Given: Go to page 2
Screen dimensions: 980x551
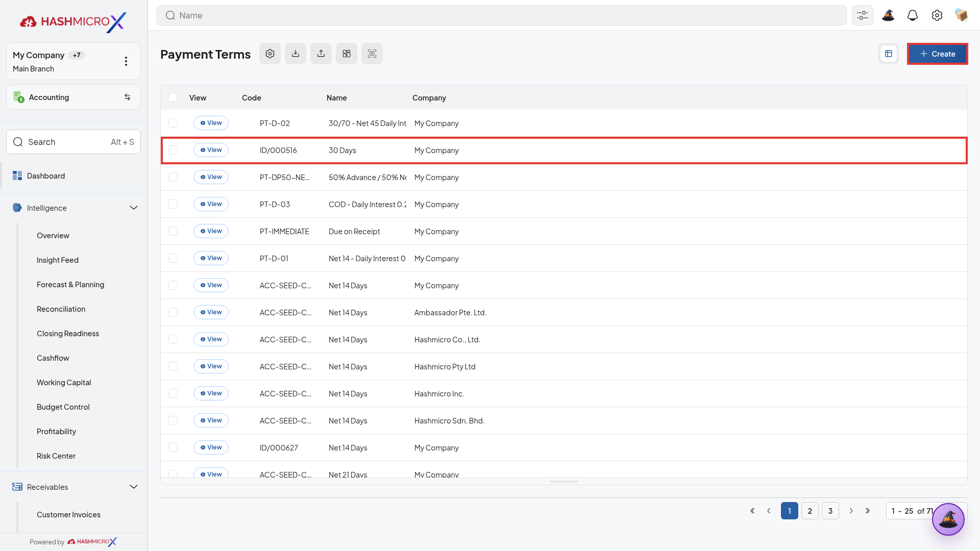Looking at the screenshot, I should pos(810,511).
